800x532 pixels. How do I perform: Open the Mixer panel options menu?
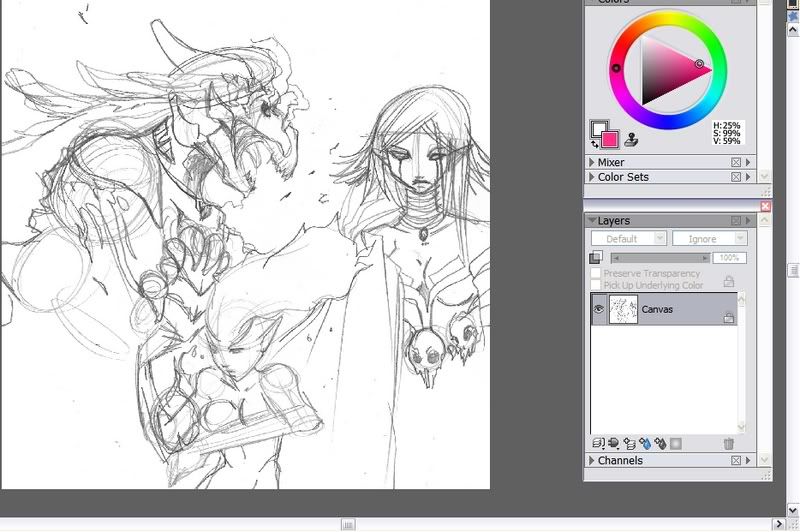tap(748, 162)
